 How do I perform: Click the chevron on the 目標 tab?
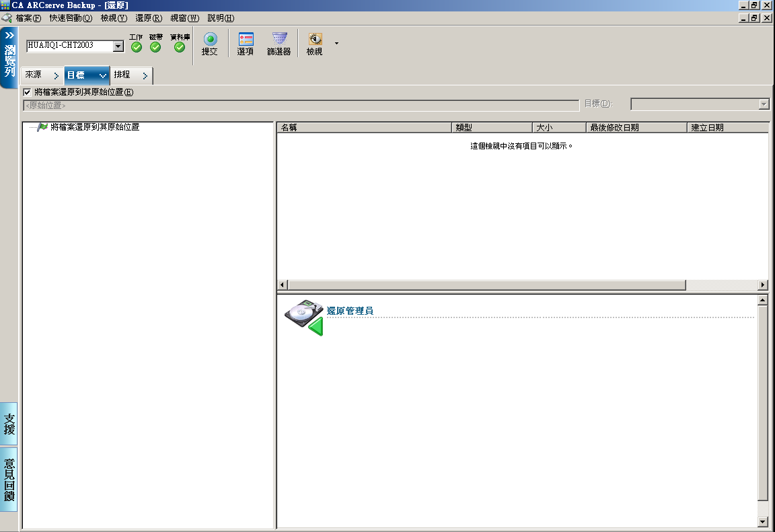(x=102, y=75)
